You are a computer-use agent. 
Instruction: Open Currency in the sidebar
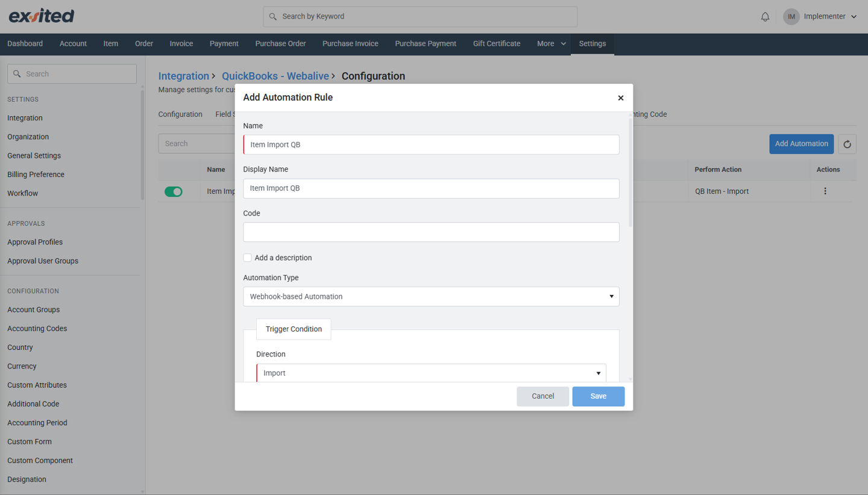point(22,366)
